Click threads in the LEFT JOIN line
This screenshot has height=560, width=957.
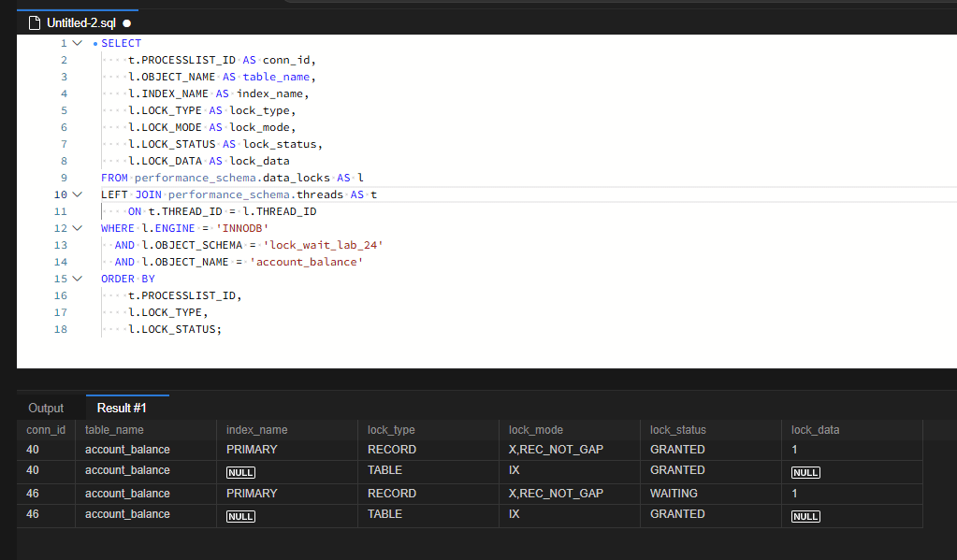pos(320,194)
